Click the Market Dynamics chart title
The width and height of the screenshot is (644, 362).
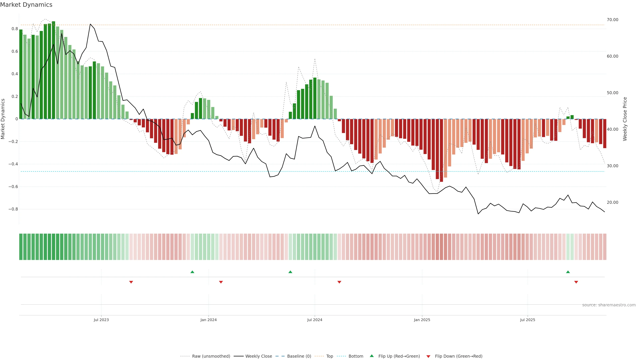[x=26, y=5]
